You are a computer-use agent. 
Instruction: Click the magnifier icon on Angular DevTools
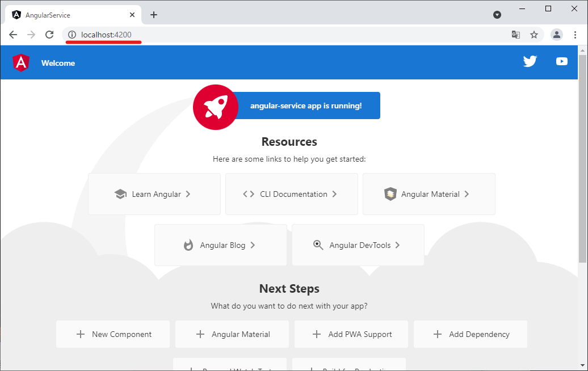[x=318, y=245]
